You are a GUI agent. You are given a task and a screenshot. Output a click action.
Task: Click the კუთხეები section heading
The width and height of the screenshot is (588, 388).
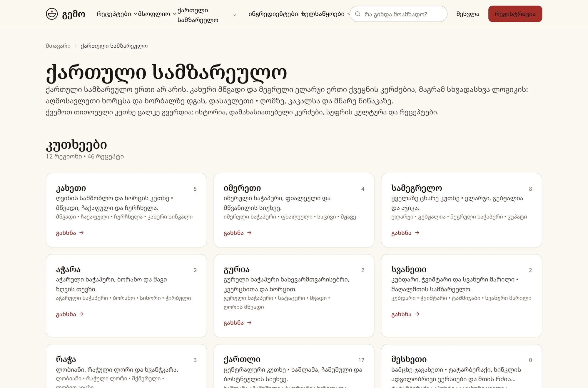76,145
